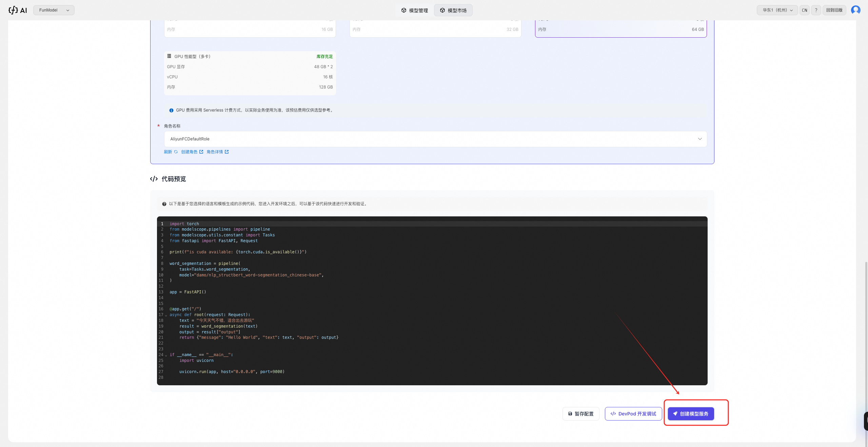Expand the 华东1（杭州）region selector

click(x=777, y=10)
